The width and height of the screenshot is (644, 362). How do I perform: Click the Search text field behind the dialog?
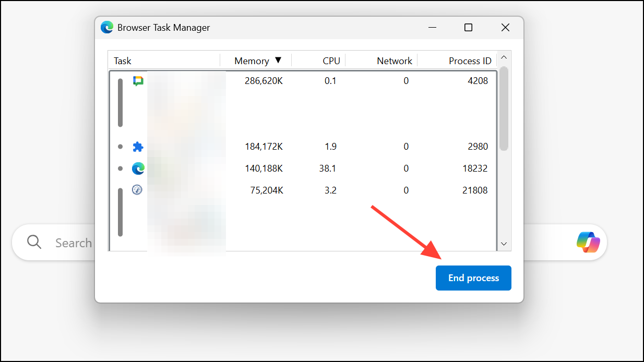pyautogui.click(x=73, y=243)
